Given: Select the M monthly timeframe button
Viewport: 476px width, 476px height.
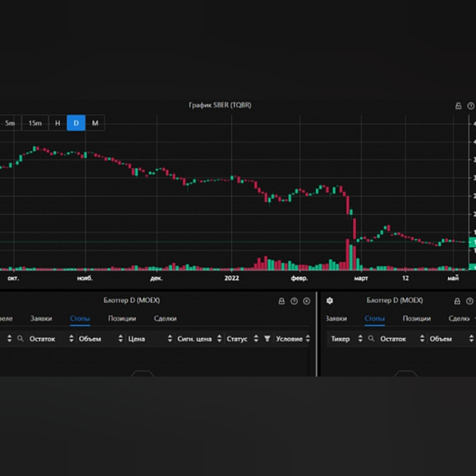Looking at the screenshot, I should 95,123.
